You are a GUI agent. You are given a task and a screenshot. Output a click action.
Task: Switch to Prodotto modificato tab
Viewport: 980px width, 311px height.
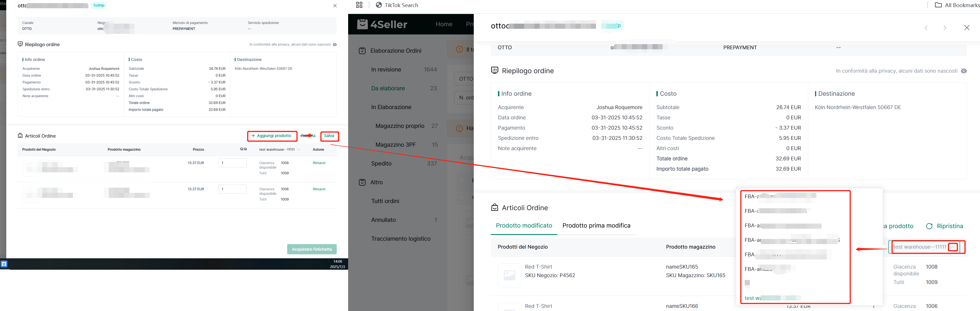(524, 226)
